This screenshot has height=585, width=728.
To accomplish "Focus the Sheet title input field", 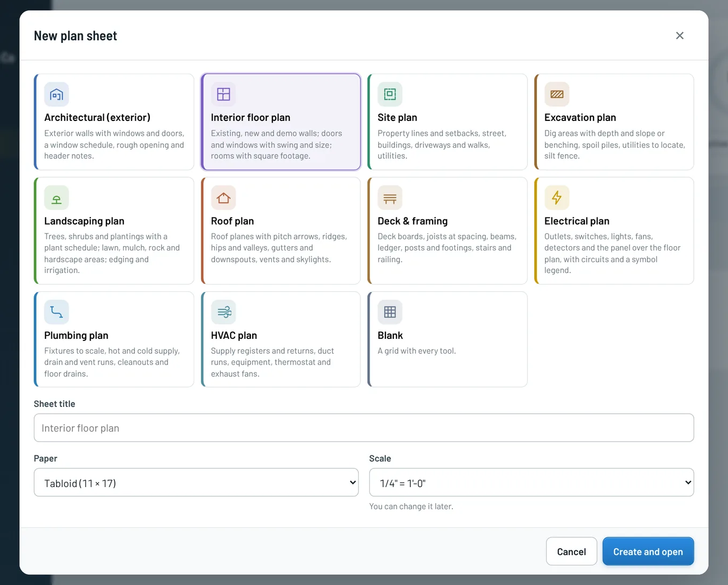I will coord(364,428).
